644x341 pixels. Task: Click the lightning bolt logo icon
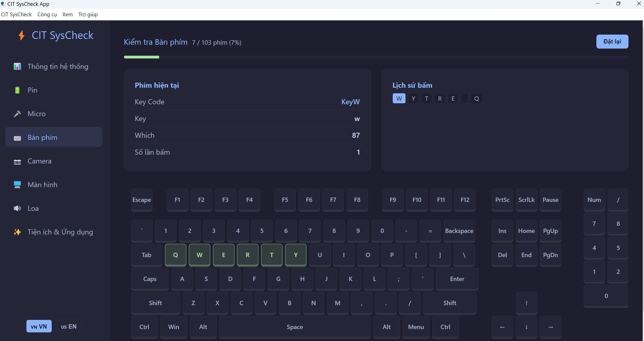(x=21, y=35)
